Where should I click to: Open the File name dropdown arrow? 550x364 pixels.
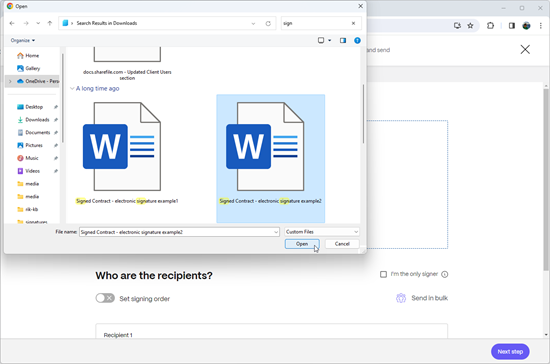[276, 232]
